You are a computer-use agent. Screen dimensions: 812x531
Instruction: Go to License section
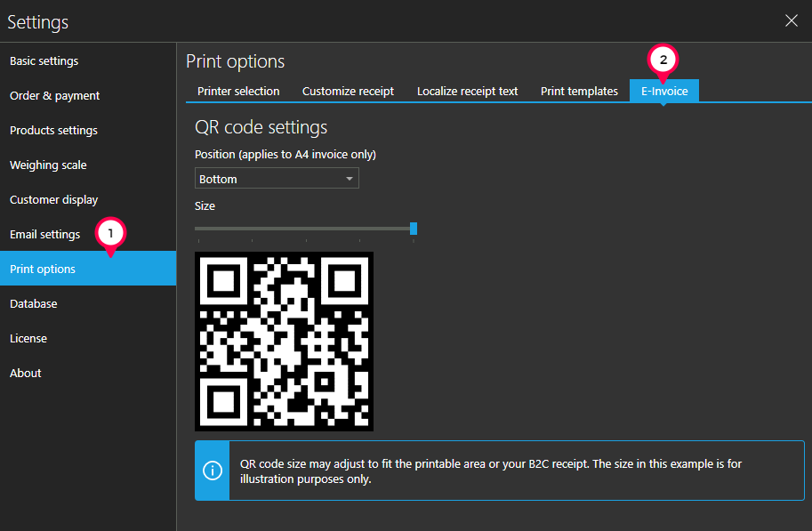click(28, 339)
